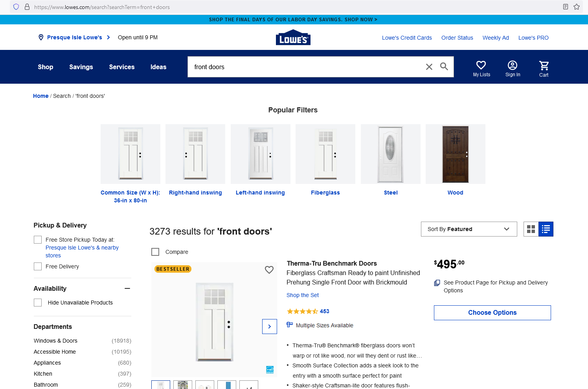588x389 pixels.
Task: Enable Hide Unavailable Products
Action: [37, 302]
